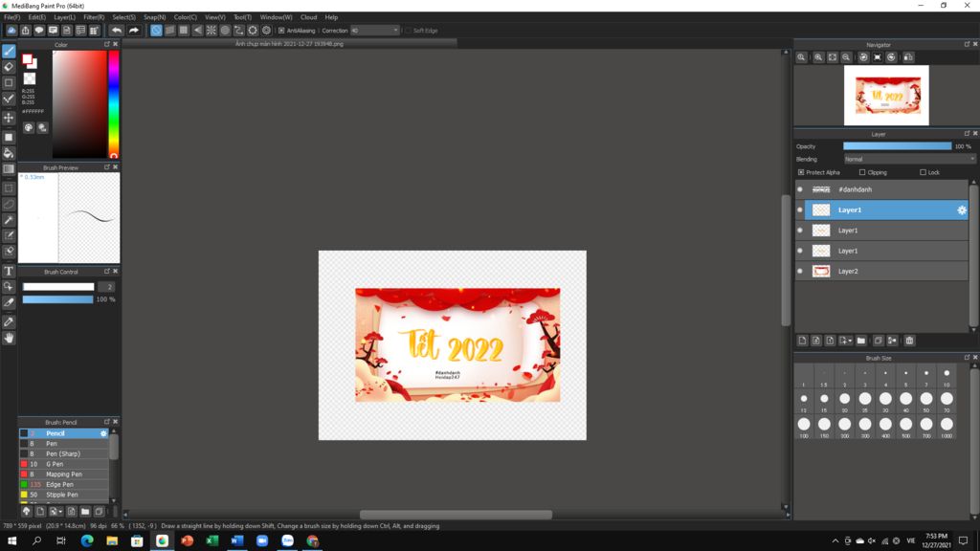Select the Brush tool in the toolbox
The height and width of the screenshot is (551, 980).
coord(9,52)
